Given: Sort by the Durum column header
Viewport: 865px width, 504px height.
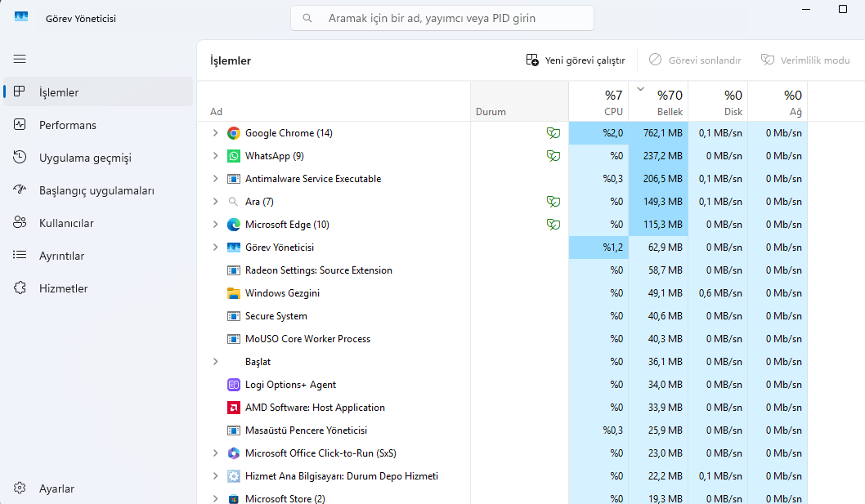Looking at the screenshot, I should [519, 101].
